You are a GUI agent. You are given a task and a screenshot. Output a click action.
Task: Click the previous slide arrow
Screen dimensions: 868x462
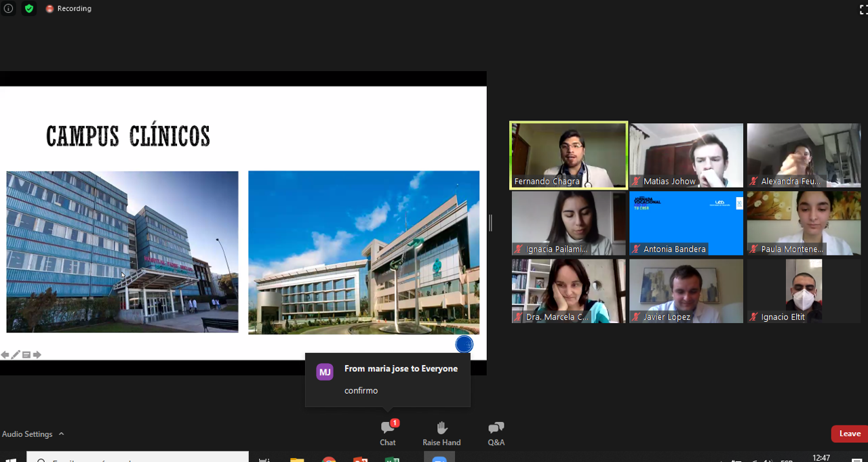[x=5, y=355]
